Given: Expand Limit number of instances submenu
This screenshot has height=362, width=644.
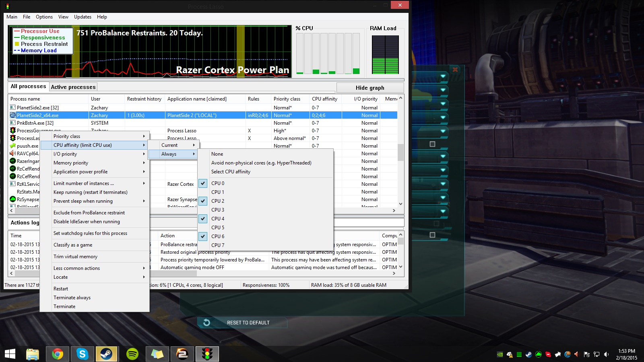Looking at the screenshot, I should (x=95, y=183).
